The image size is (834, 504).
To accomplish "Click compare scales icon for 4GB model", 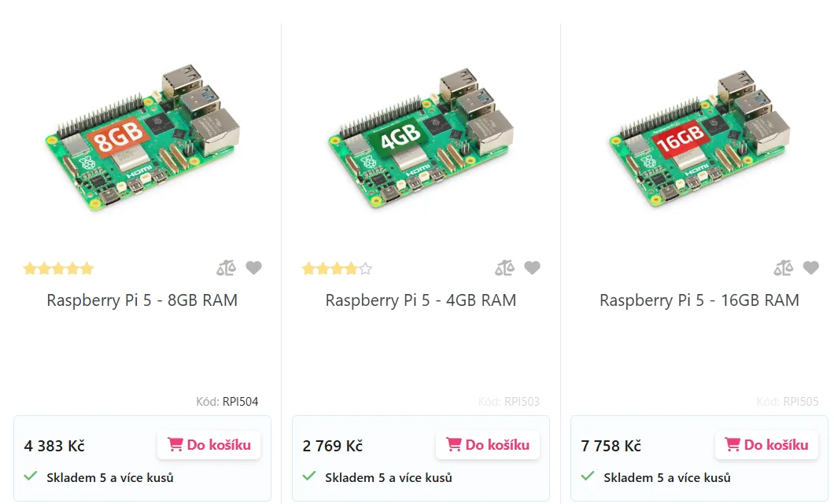I will pyautogui.click(x=504, y=268).
